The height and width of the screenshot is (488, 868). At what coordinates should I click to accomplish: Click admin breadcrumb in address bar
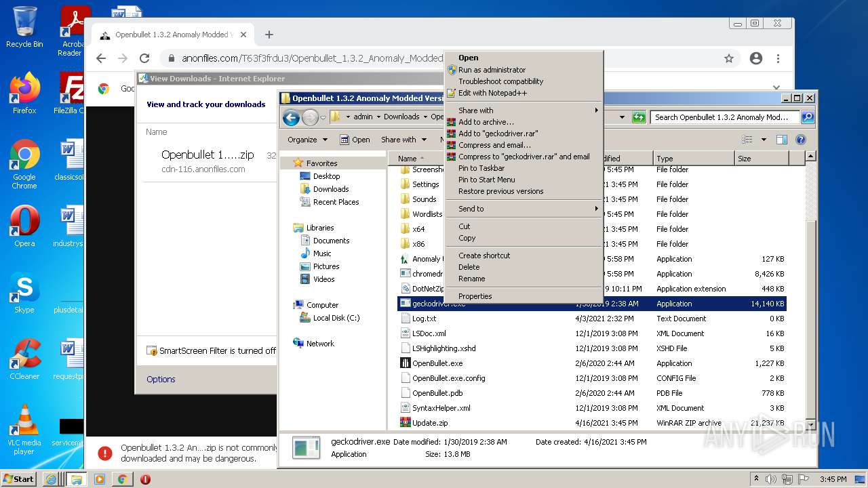pos(363,117)
